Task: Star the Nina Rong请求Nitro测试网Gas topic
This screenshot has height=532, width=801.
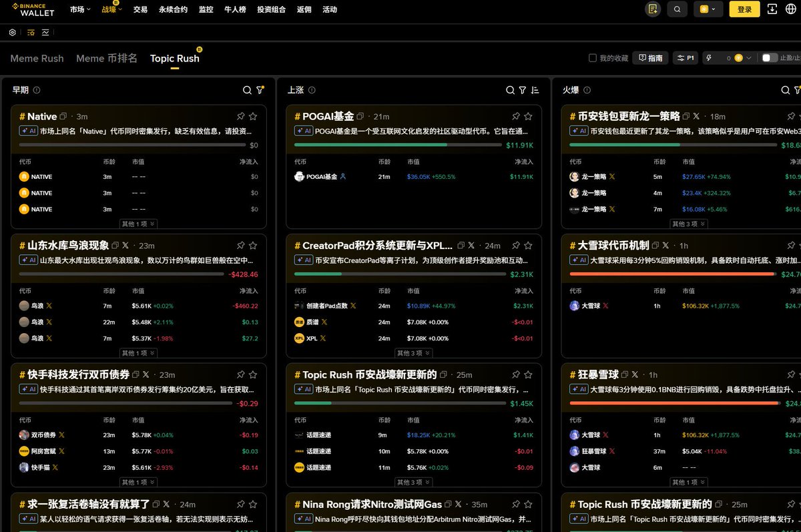Action: click(528, 504)
